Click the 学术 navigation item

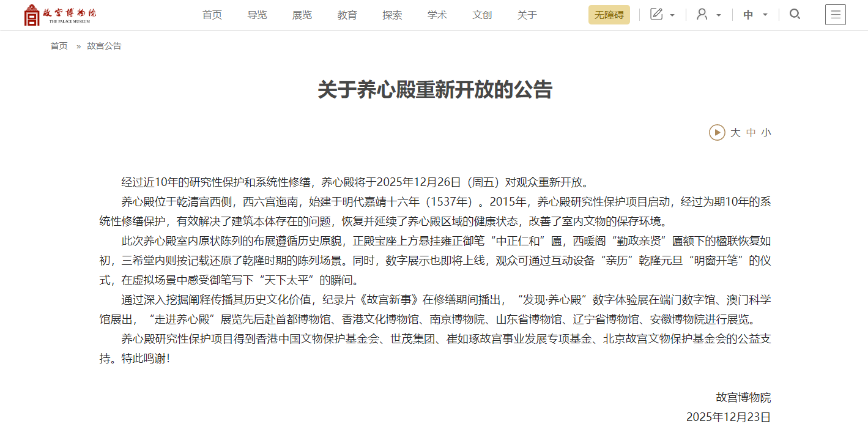437,15
